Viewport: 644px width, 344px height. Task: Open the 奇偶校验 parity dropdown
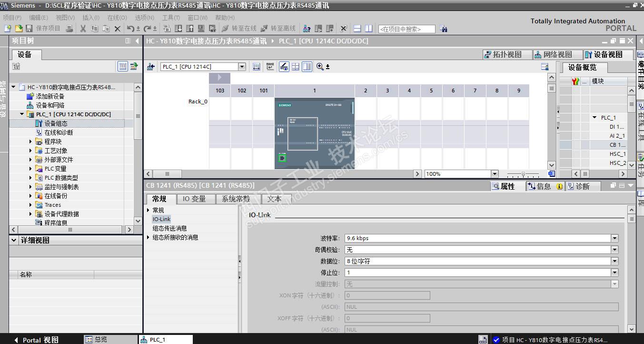pos(614,250)
